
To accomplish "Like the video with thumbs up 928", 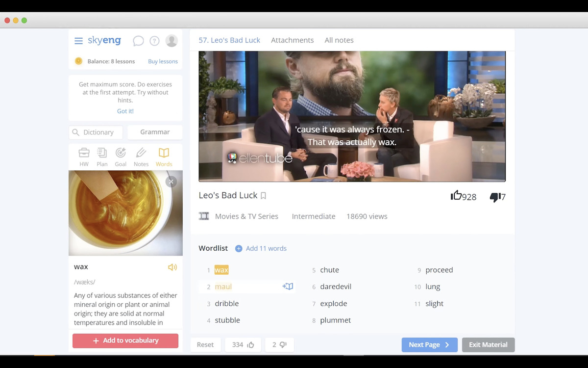I will [x=456, y=196].
